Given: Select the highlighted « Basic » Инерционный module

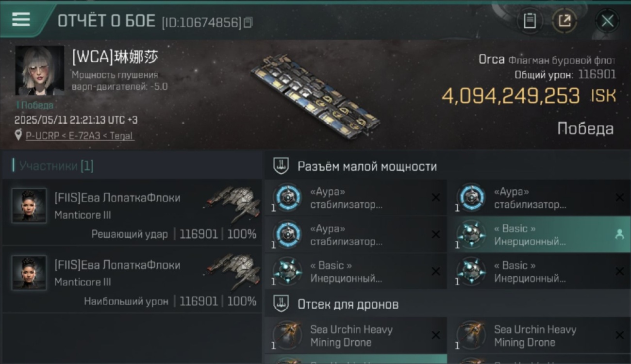Looking at the screenshot, I should [x=539, y=235].
